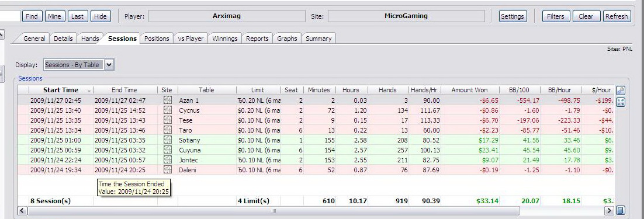Click the 8 Session(s) summary cell
Viewport: 644px width, 219px height.
[61, 200]
